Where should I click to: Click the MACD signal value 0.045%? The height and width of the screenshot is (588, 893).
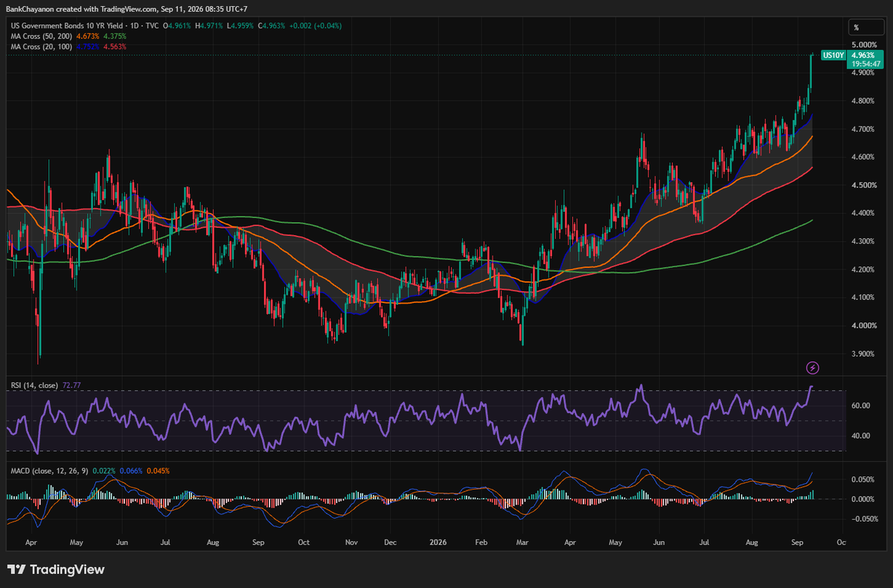tap(159, 470)
